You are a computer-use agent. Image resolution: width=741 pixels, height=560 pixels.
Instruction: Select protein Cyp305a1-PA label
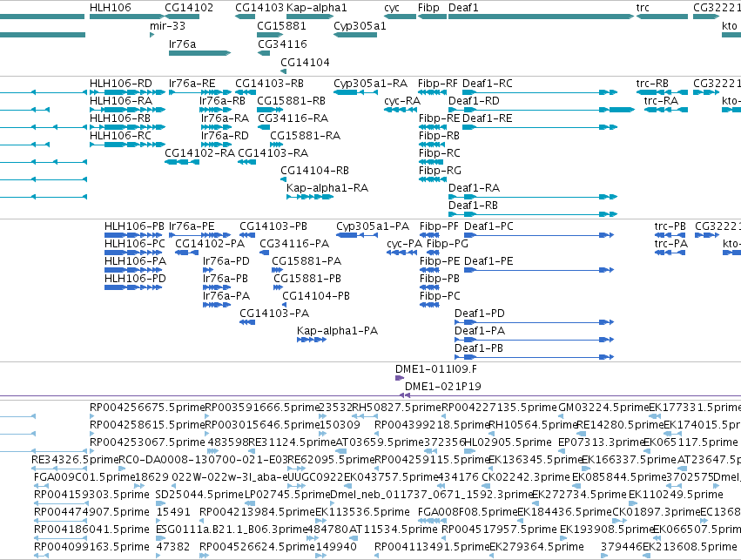click(x=373, y=226)
